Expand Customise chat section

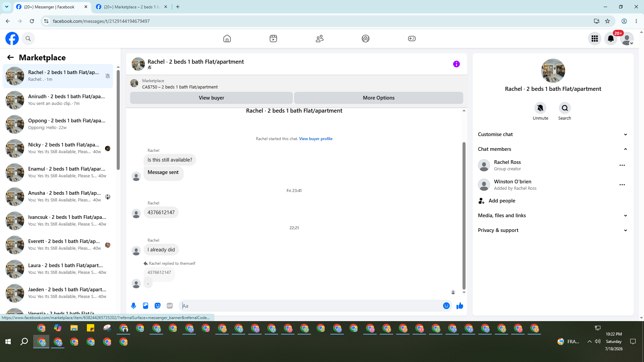(x=553, y=134)
